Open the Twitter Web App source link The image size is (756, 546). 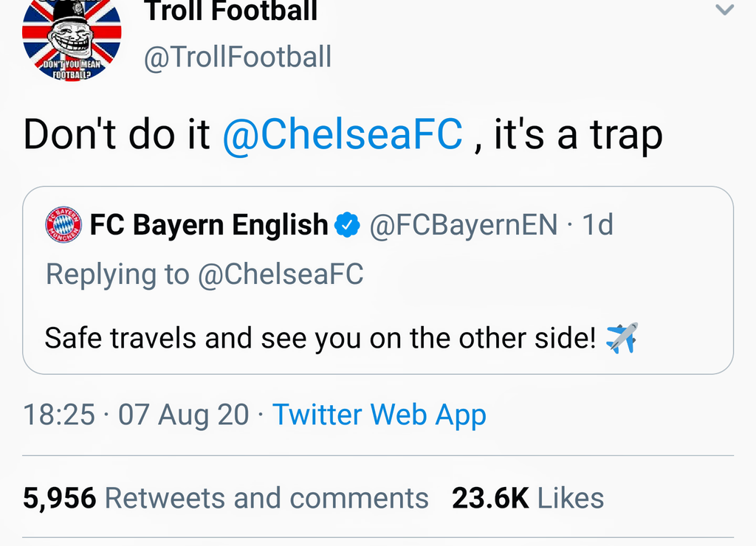pyautogui.click(x=379, y=415)
